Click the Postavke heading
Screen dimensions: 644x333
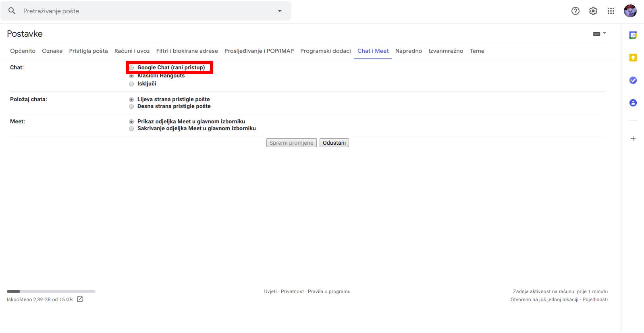pos(25,34)
